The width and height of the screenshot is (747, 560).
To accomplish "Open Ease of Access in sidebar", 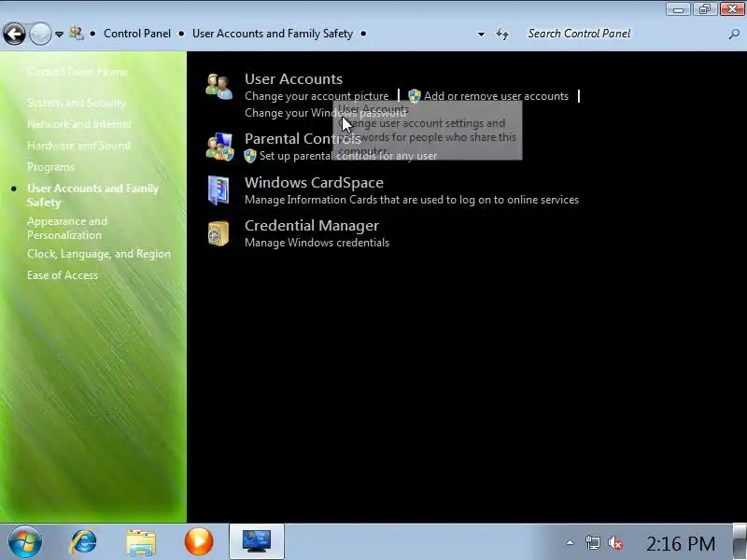I will (x=63, y=275).
